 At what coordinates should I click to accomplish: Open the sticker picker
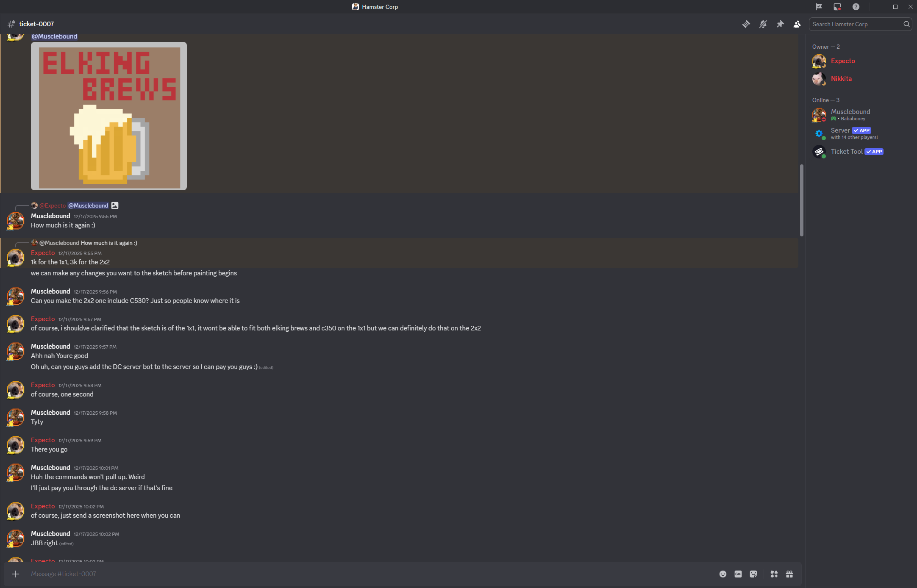[753, 574]
